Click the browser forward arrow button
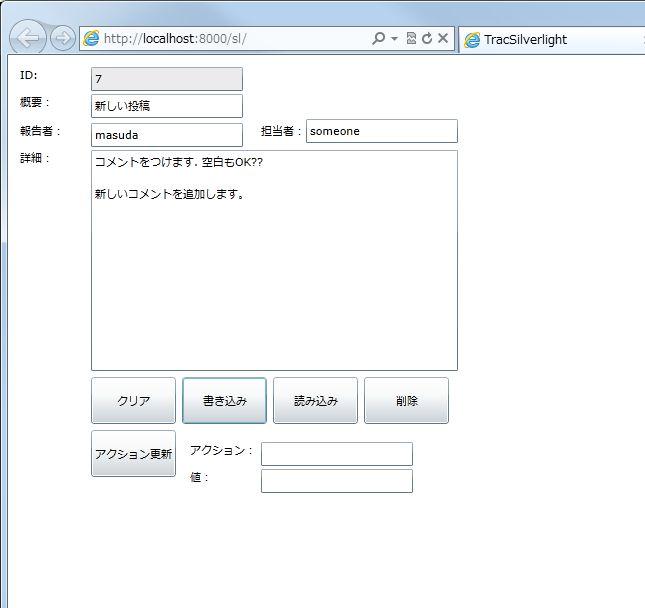The width and height of the screenshot is (645, 608). 63,39
